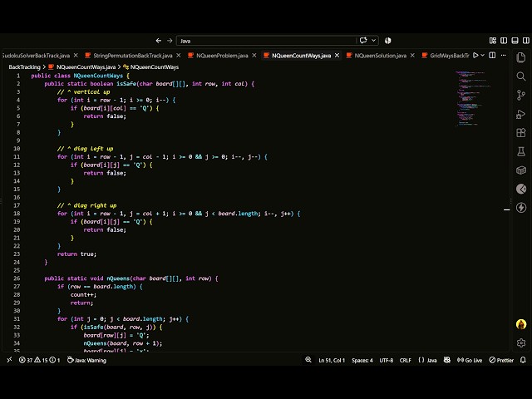This screenshot has width=532, height=399.
Task: Click the Copilot icon beside search bar
Action: pyautogui.click(x=388, y=41)
